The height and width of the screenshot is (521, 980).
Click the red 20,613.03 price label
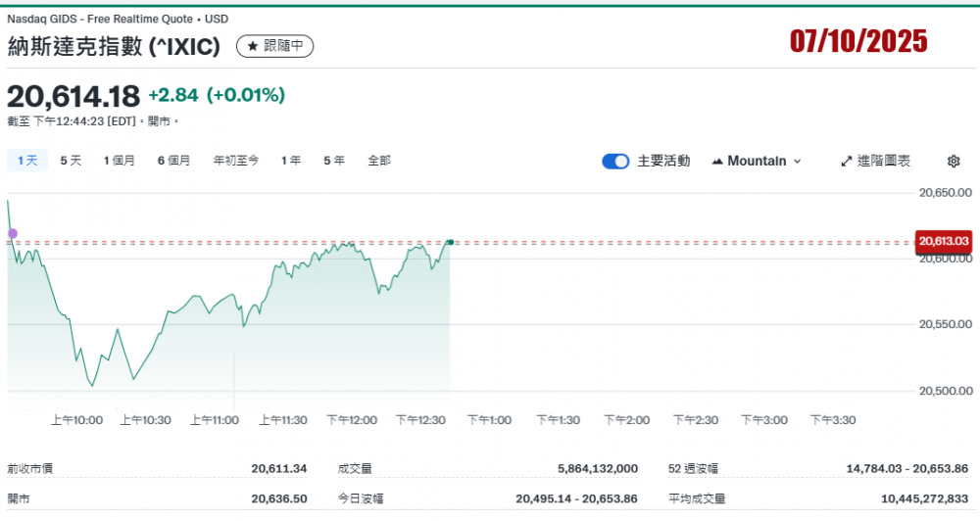[943, 241]
